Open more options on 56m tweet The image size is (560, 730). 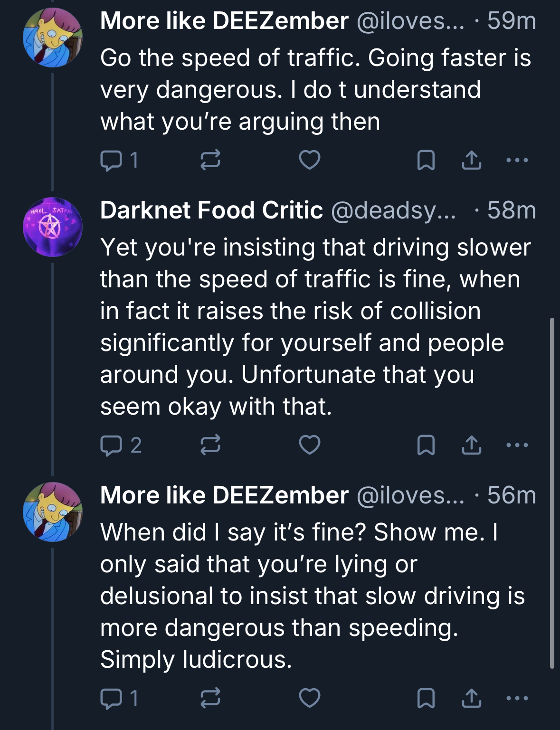pyautogui.click(x=517, y=698)
